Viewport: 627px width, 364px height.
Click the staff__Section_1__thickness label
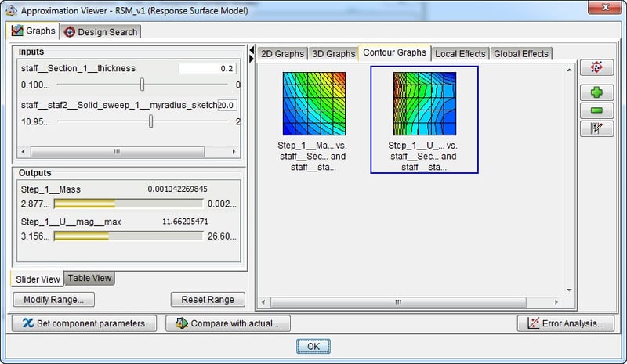click(78, 68)
